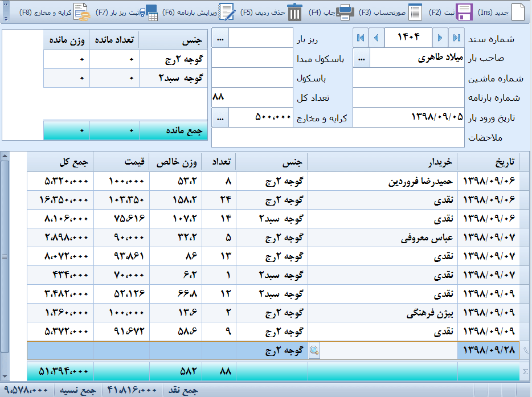Screen dimensions: 532x397
Task: Open the ریز بار ellipsis lookup button
Action: coord(220,38)
